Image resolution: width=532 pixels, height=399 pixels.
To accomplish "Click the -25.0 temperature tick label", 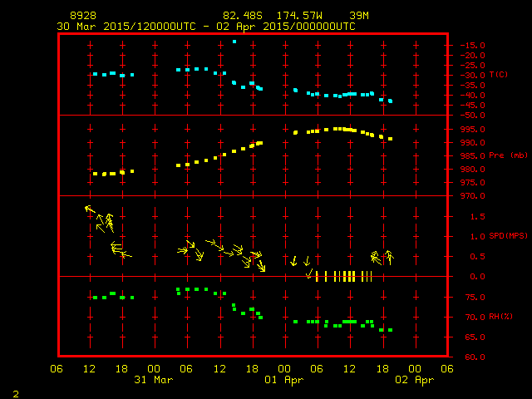I will 472,66.
